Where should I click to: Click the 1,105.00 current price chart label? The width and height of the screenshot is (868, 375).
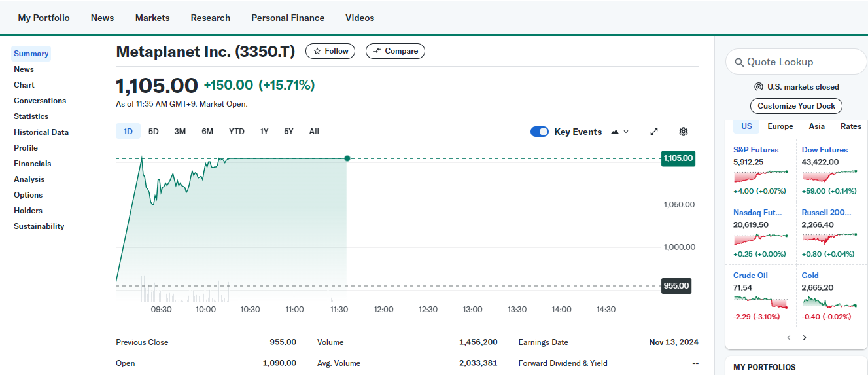click(678, 158)
